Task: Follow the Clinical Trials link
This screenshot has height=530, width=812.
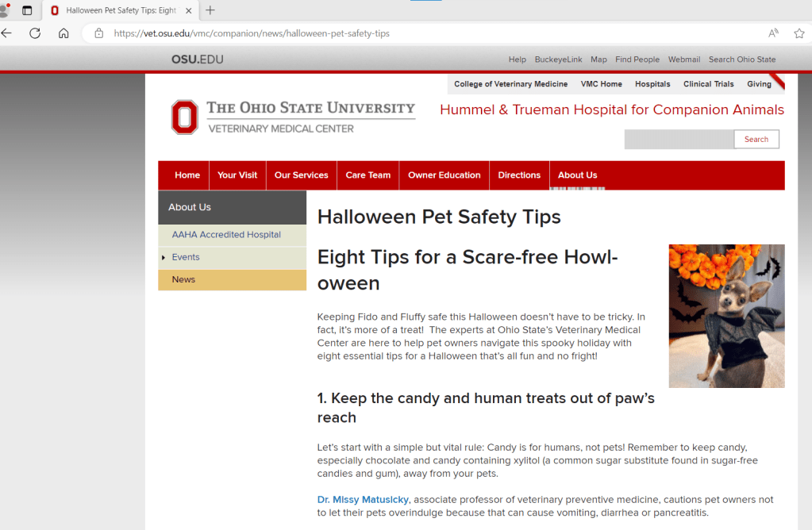Action: [708, 84]
